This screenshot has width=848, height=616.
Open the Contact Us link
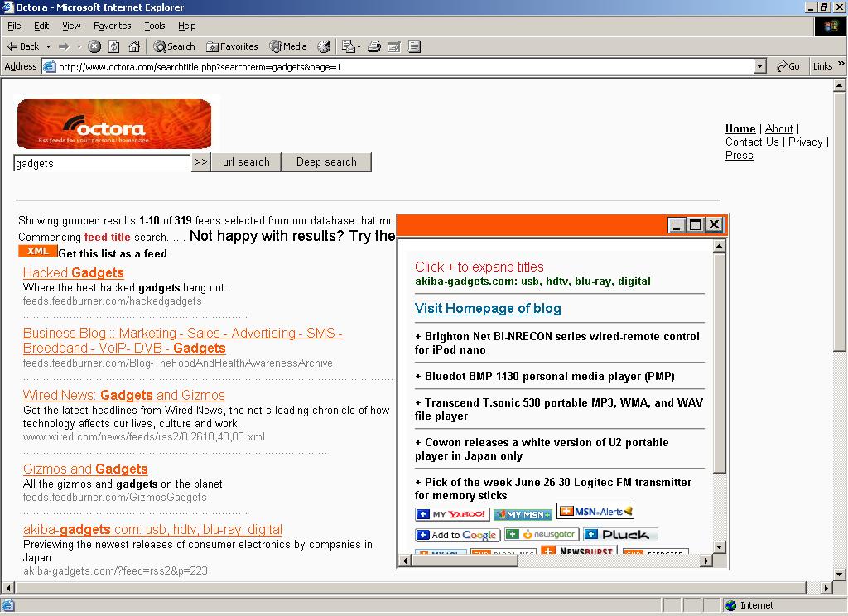752,142
